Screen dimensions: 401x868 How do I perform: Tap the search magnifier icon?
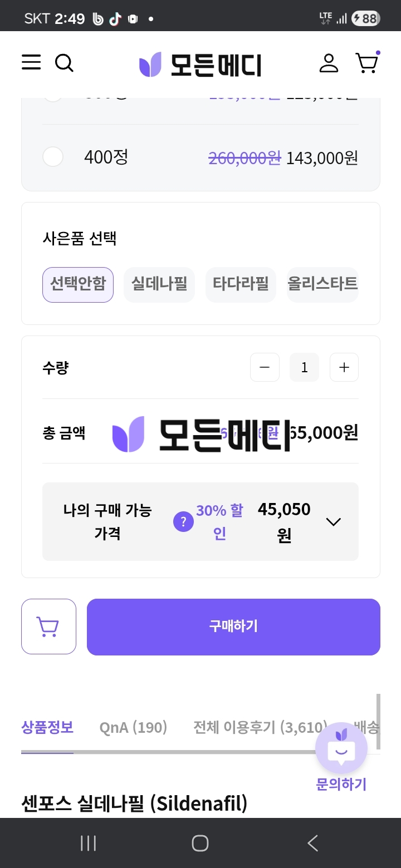tap(64, 63)
